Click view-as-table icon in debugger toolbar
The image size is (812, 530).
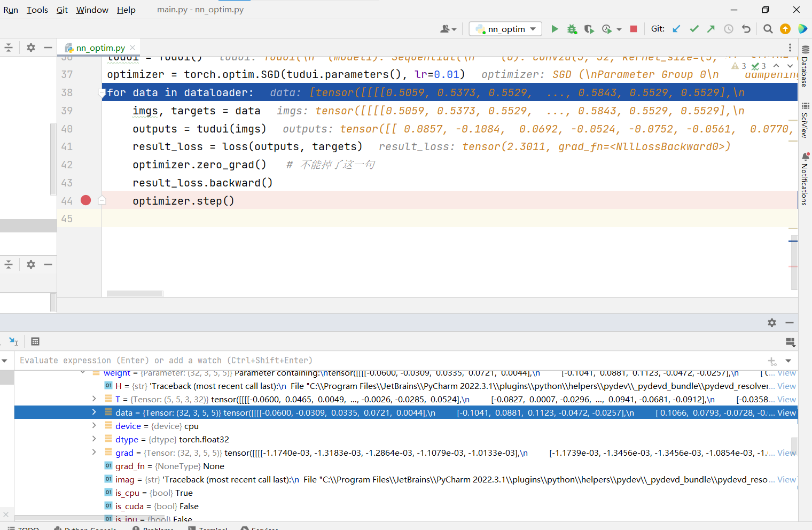pos(35,341)
